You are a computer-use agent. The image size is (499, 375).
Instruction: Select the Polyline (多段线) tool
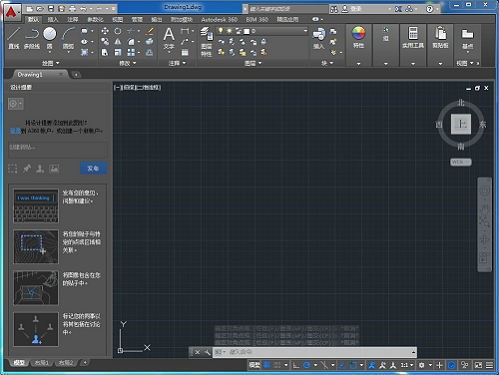pyautogui.click(x=32, y=38)
